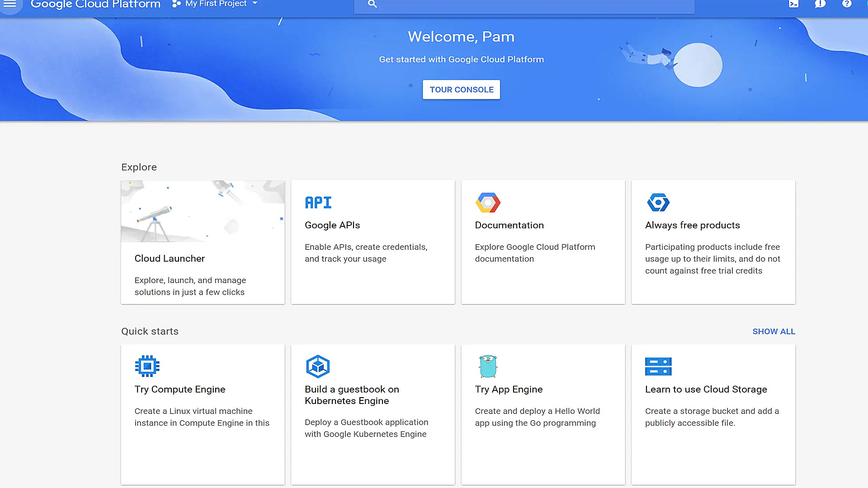The width and height of the screenshot is (868, 488).
Task: Open the Documentation card title
Action: pos(509,225)
